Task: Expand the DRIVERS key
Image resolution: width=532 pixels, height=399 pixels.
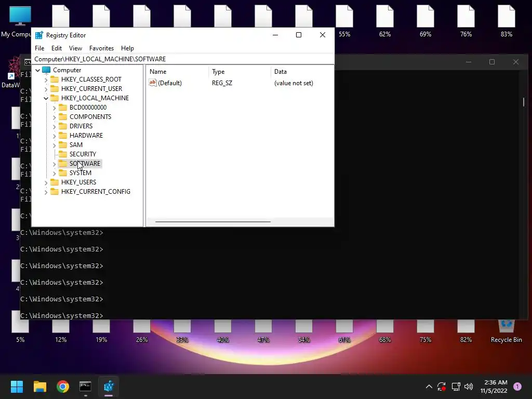Action: coord(54,126)
